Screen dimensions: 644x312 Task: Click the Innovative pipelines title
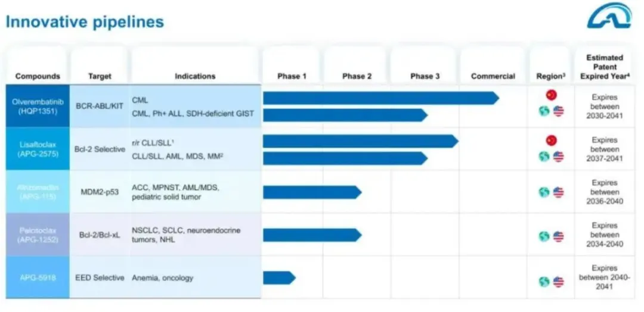coord(85,22)
